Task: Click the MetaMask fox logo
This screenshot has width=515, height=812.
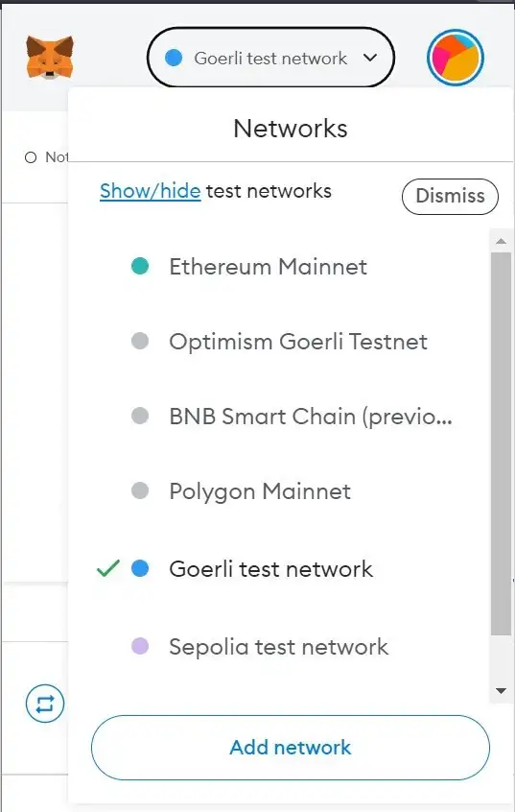Action: pyautogui.click(x=50, y=57)
